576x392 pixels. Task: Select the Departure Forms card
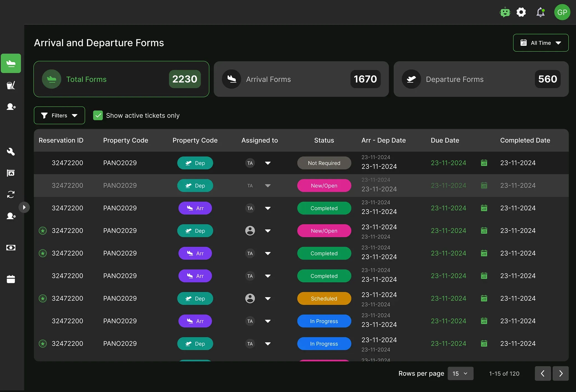click(x=481, y=79)
